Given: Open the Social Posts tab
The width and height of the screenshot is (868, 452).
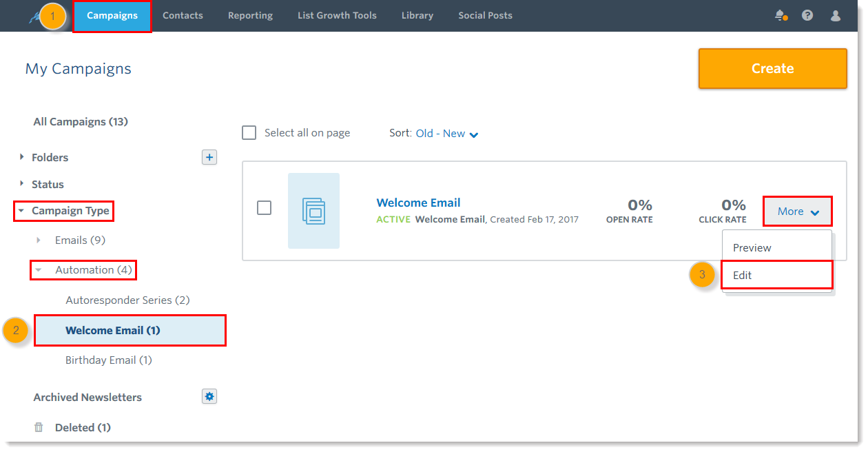Looking at the screenshot, I should pos(485,15).
